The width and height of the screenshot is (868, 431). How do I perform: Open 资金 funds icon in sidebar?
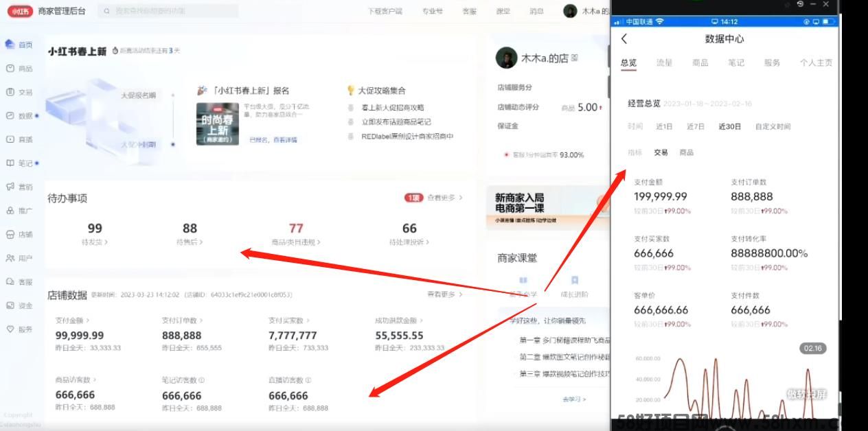[x=10, y=305]
